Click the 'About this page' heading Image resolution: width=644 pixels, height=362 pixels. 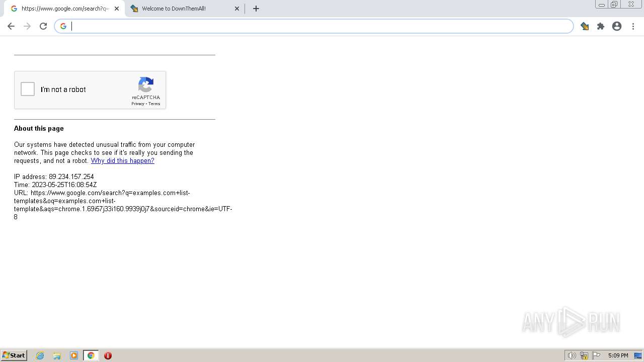coord(39,129)
